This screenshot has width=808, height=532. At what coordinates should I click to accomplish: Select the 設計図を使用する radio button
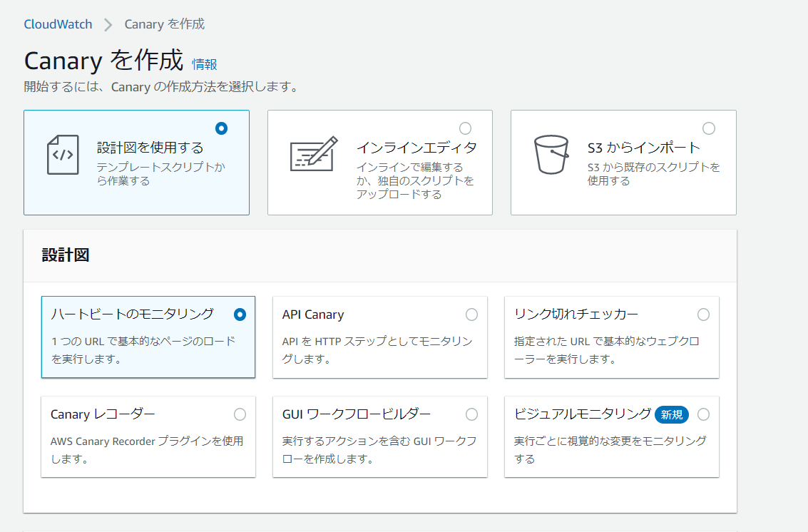click(221, 128)
